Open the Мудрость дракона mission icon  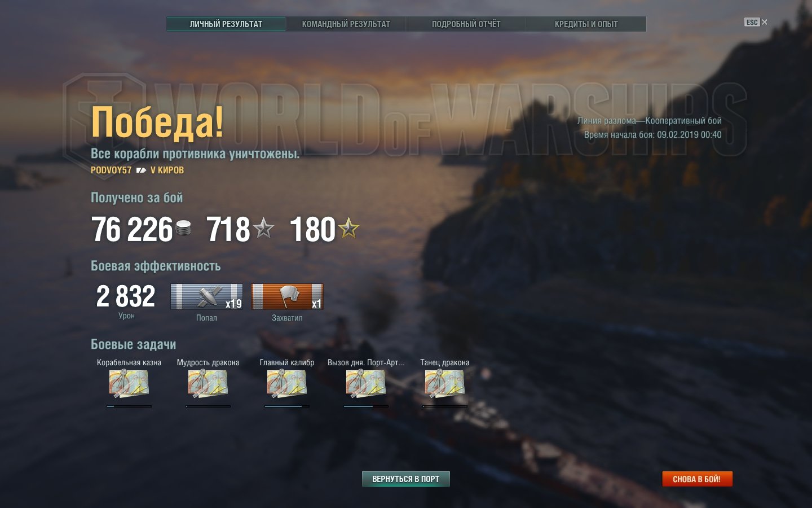click(x=208, y=384)
